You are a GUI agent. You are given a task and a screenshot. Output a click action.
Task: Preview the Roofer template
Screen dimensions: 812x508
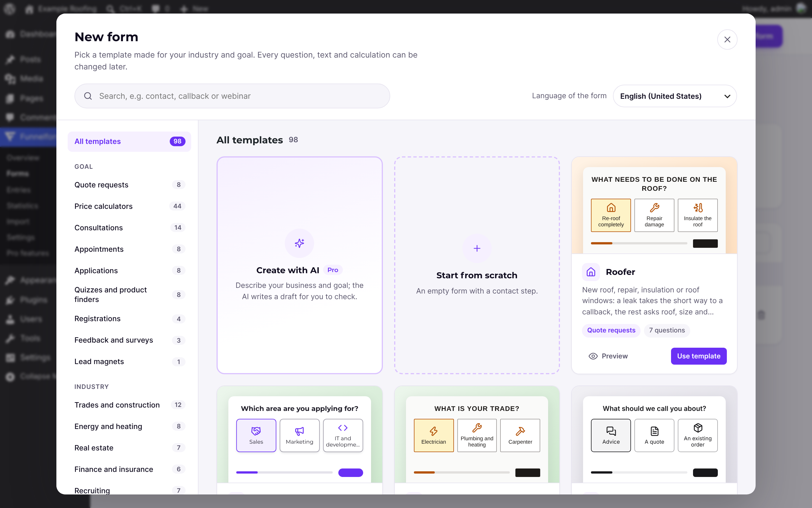pyautogui.click(x=608, y=356)
